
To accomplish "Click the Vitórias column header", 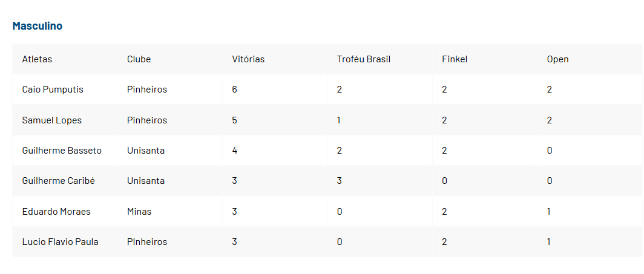I will point(248,59).
